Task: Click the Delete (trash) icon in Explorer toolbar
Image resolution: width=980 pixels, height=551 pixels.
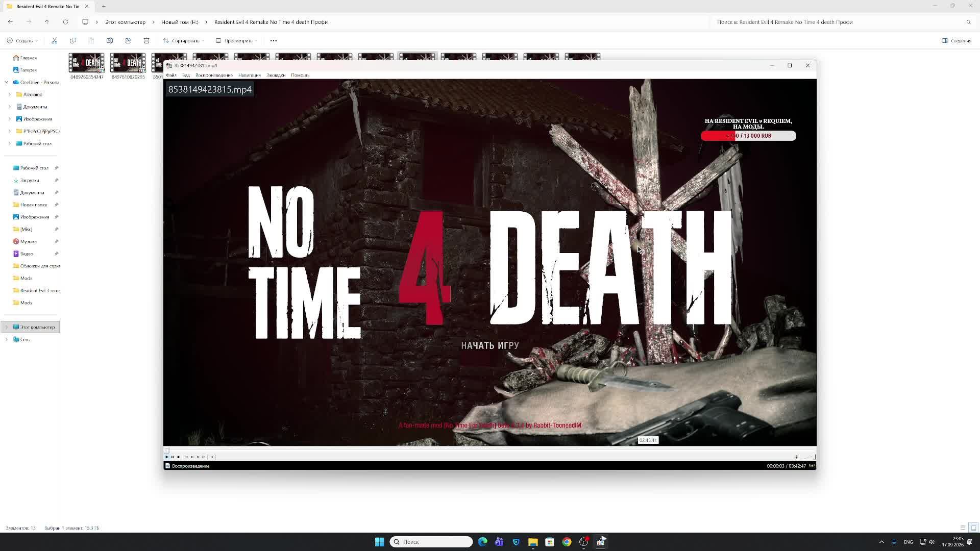Action: pos(146,41)
